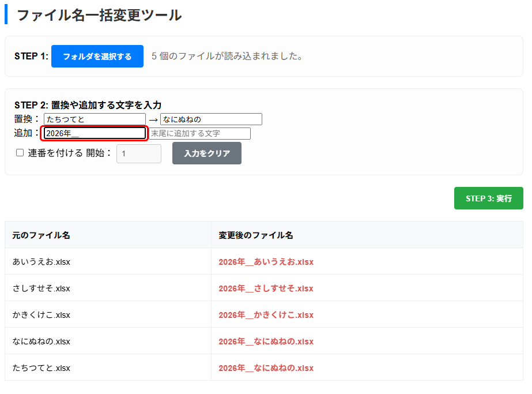Click the 末尾に追加する文字 suffix field
Screen dimensions: 532x394
199,133
